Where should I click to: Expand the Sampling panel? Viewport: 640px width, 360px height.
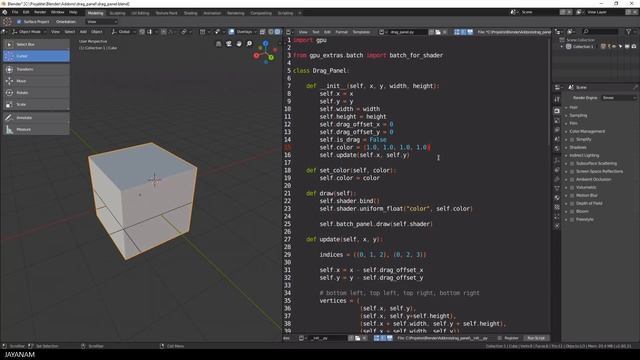pyautogui.click(x=578, y=116)
